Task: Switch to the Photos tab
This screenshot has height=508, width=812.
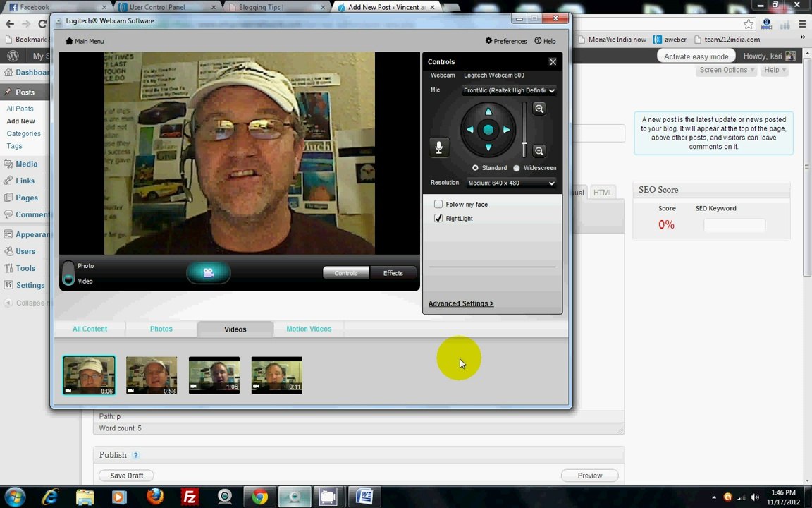Action: click(161, 329)
